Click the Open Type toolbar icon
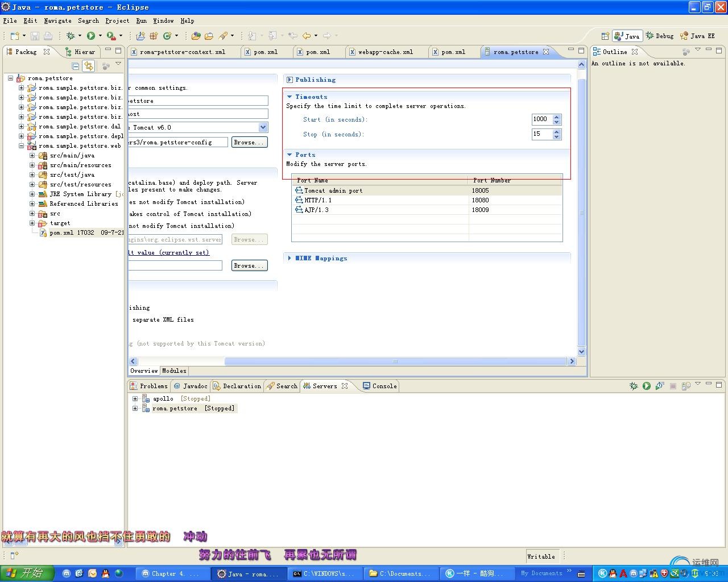Viewport: 728px width, 582px height. point(196,36)
